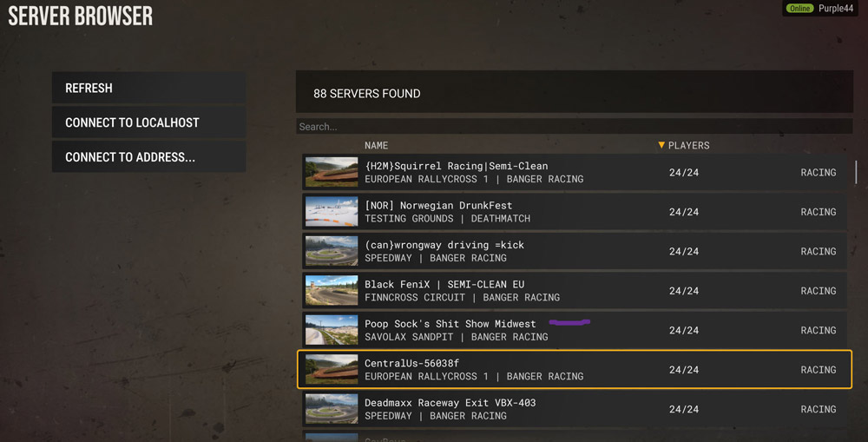Viewport: 868px width, 442px height.
Task: Select the Savolax Sandpit track thumbnail
Action: tap(332, 330)
